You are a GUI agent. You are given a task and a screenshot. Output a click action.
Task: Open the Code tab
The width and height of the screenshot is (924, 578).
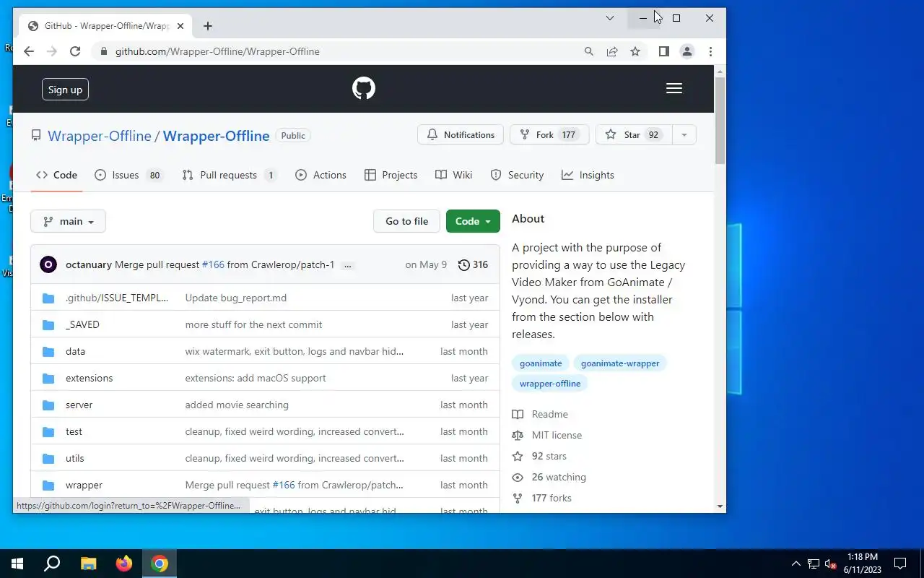click(x=57, y=175)
